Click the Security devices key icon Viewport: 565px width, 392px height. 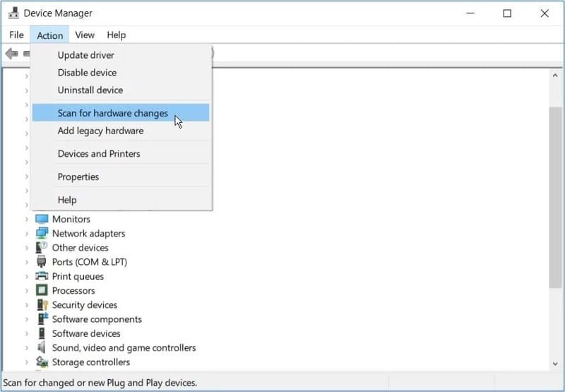click(42, 305)
